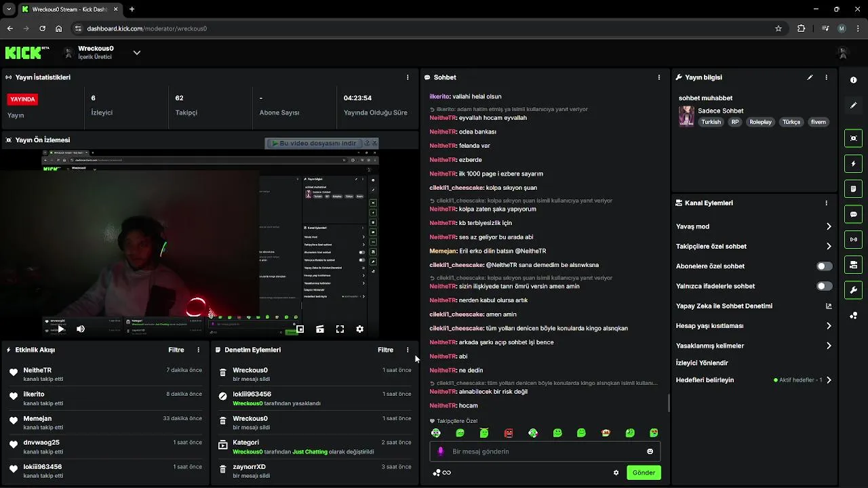This screenshot has width=868, height=488.
Task: Click the wrench sidebar icon
Action: (853, 290)
